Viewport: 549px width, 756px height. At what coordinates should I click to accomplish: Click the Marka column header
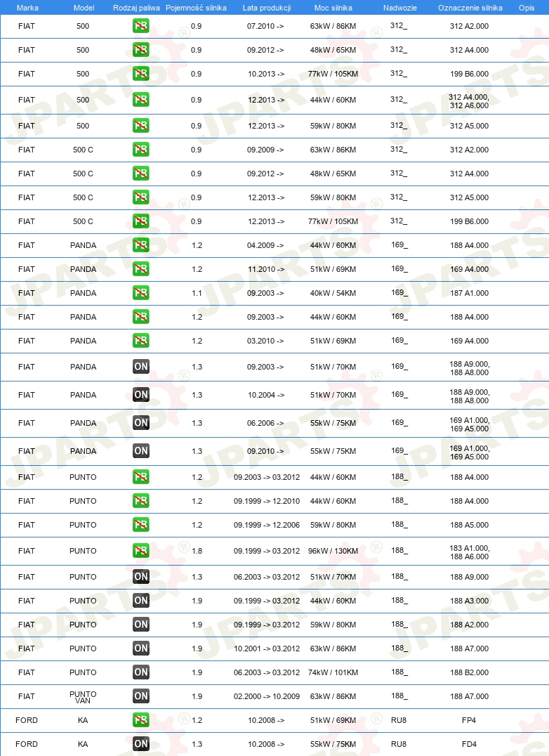(27, 8)
